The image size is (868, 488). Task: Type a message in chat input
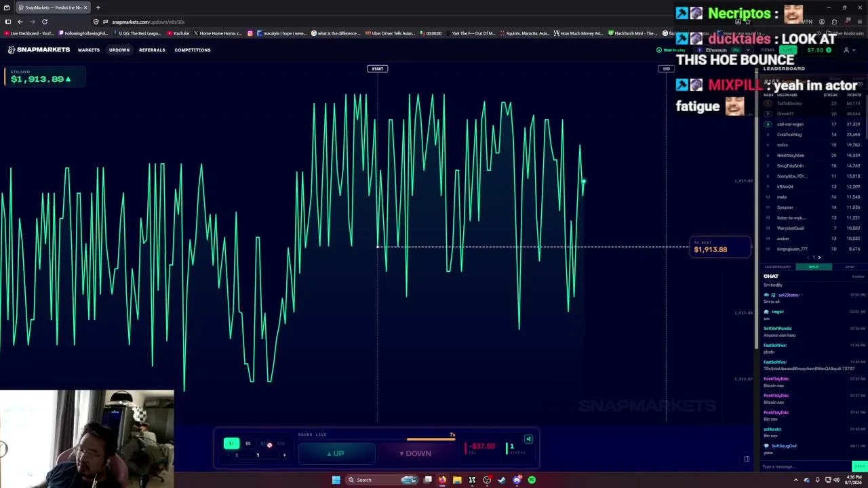pos(806,466)
